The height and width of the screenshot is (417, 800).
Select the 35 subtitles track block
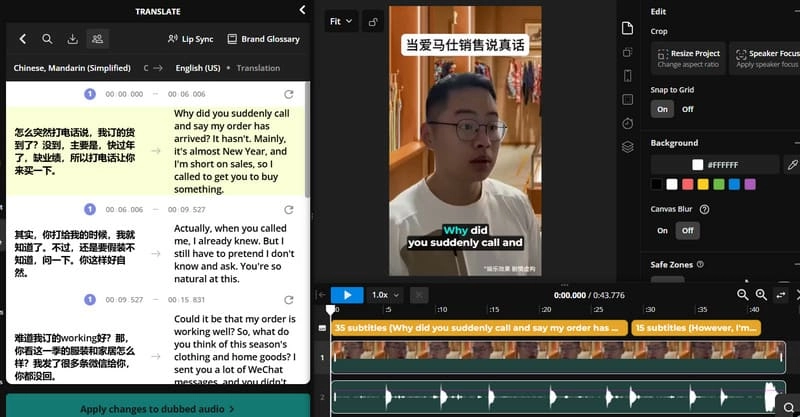point(480,328)
